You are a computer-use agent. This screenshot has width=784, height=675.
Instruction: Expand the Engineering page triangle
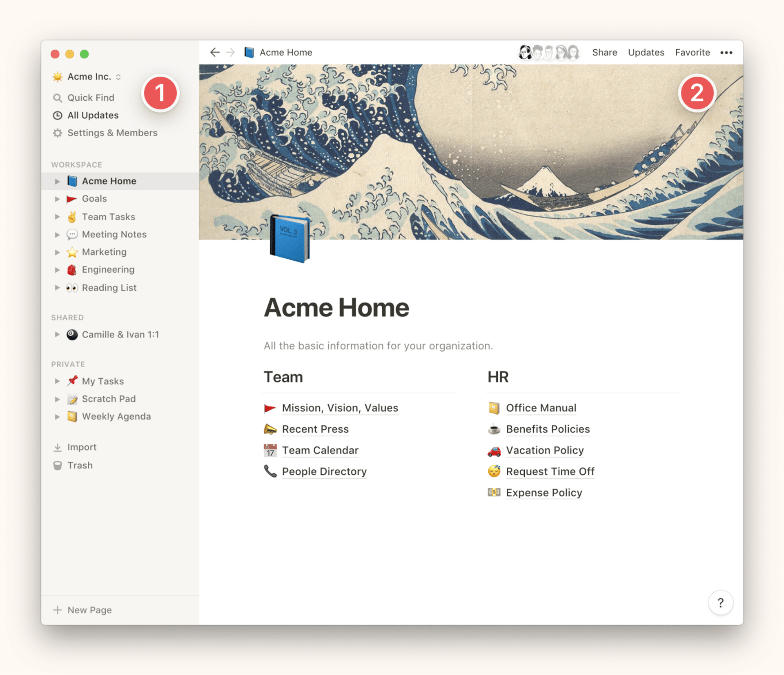pos(57,270)
